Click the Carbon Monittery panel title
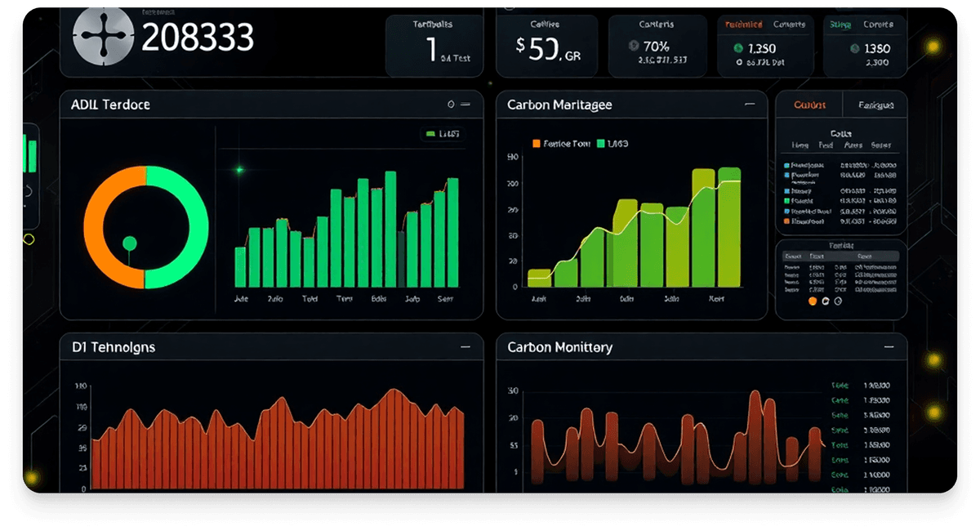 point(559,347)
